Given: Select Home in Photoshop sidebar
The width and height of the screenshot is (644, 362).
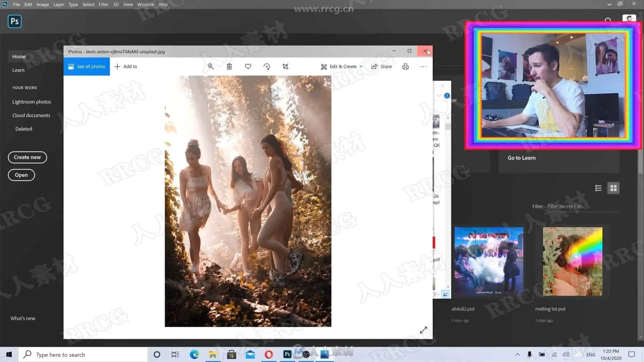Looking at the screenshot, I should 19,56.
